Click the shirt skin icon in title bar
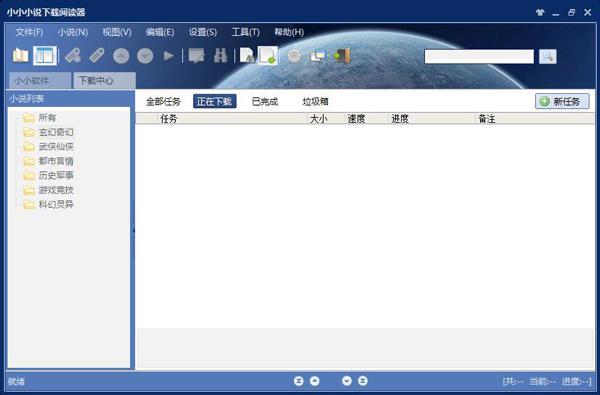This screenshot has width=600, height=395. click(540, 13)
